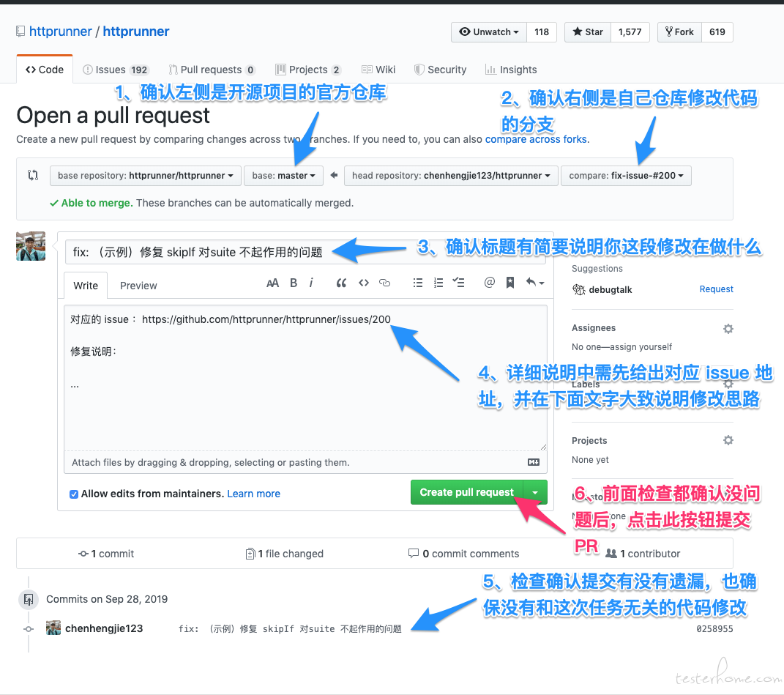Open base: master branch dropdown
Image resolution: width=784 pixels, height=695 pixels.
(283, 176)
